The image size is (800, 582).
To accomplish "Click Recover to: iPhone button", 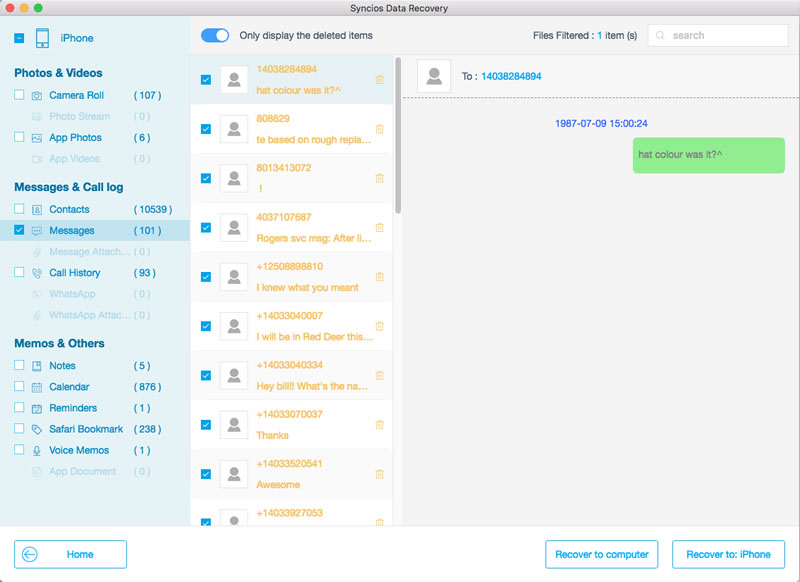I will click(729, 554).
